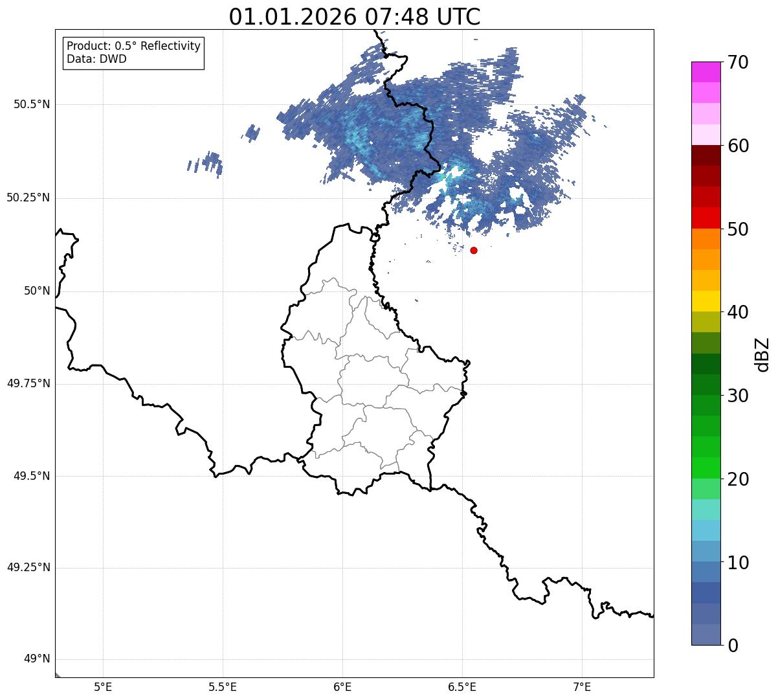Click the 6.5°E longitude label

pos(462,686)
